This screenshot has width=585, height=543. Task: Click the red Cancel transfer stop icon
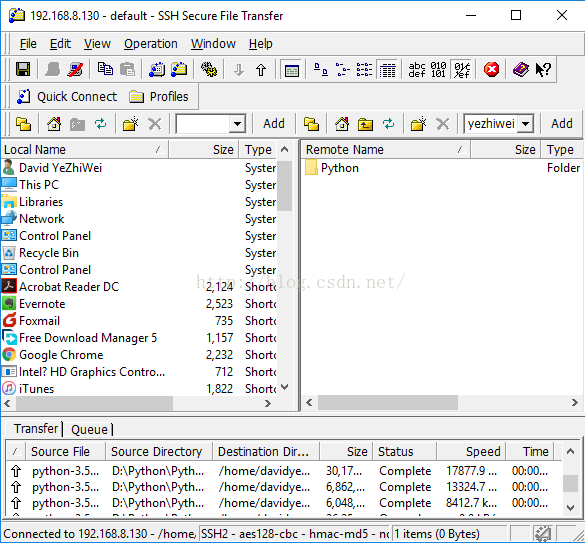pos(491,69)
